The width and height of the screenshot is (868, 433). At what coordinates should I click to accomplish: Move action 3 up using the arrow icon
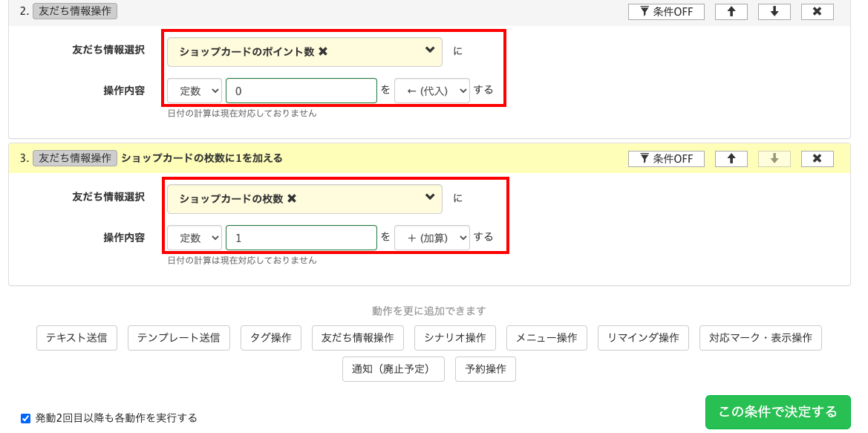[x=731, y=158]
